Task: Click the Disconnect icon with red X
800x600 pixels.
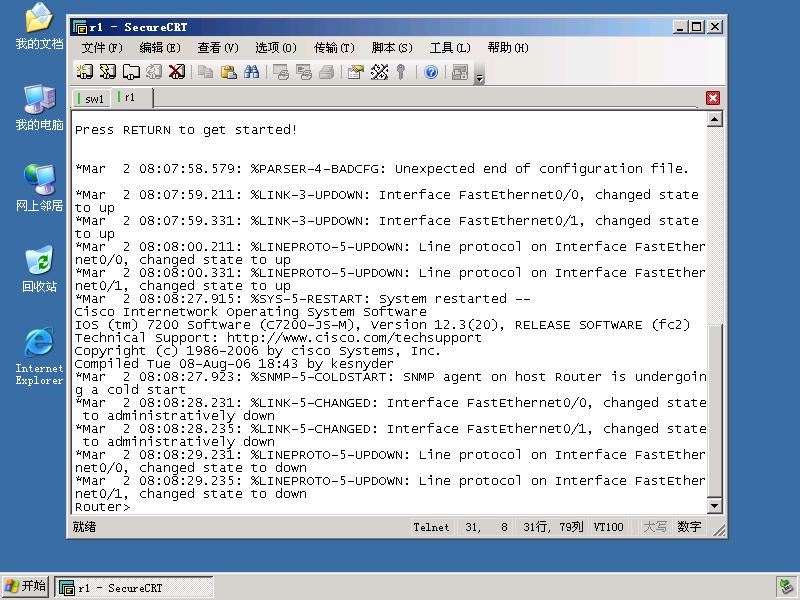Action: pyautogui.click(x=177, y=72)
